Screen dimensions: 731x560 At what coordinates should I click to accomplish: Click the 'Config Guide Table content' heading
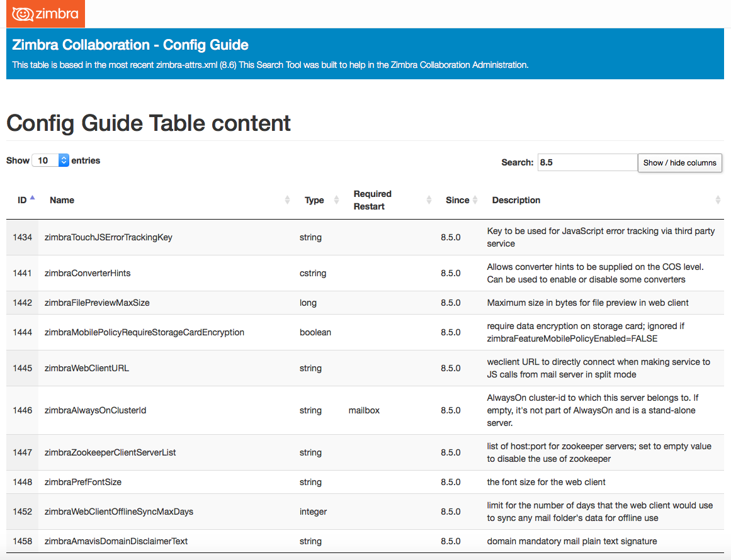148,123
